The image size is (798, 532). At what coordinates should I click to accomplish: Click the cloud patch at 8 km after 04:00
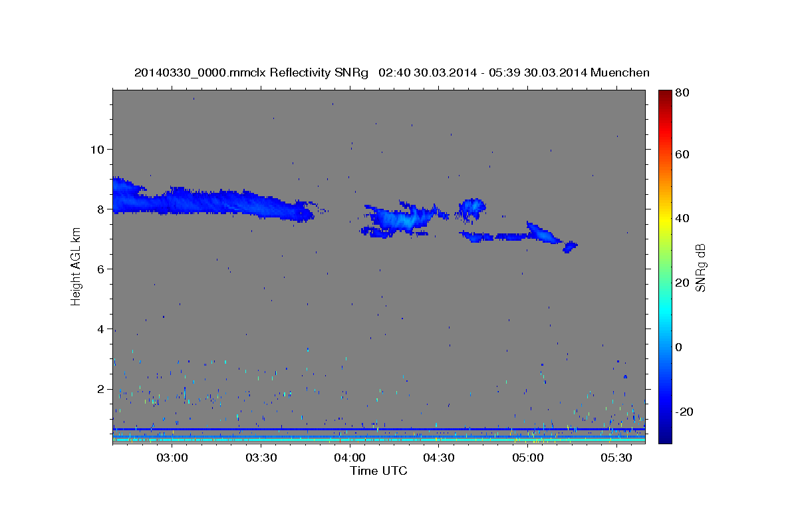(404, 218)
